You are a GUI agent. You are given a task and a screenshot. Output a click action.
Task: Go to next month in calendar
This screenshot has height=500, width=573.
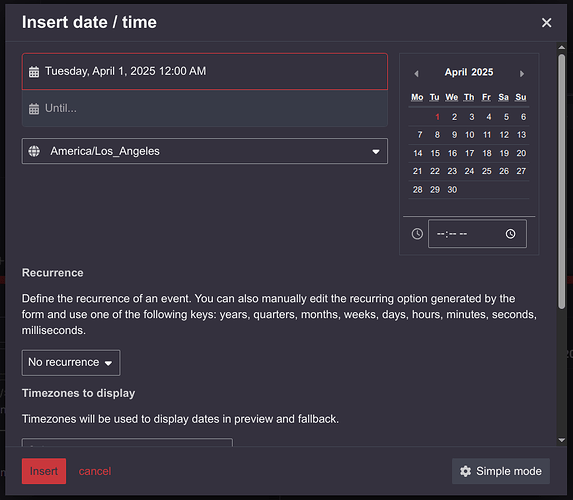(x=522, y=73)
